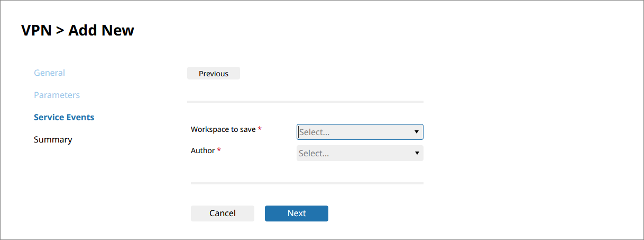This screenshot has height=240, width=644.
Task: Click the red asterisk beside Workspace to save
Action: coord(260,130)
